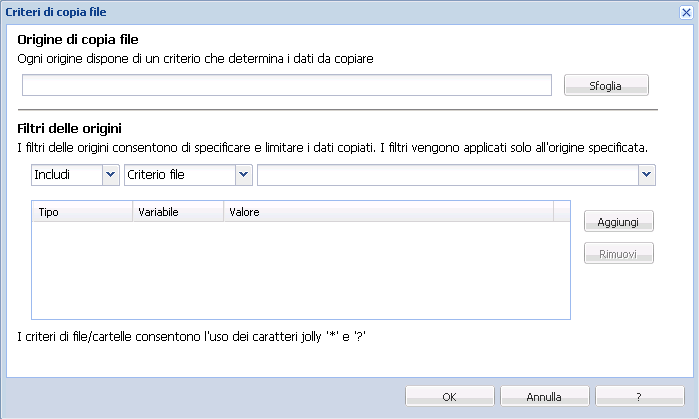
Task: Click inside the filter value text box
Action: 447,175
